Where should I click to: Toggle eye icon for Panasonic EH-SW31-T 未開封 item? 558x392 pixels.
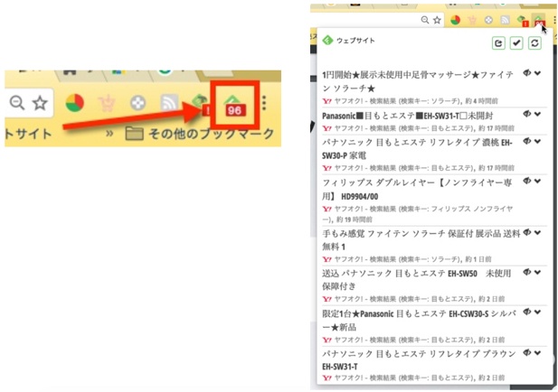click(x=527, y=115)
